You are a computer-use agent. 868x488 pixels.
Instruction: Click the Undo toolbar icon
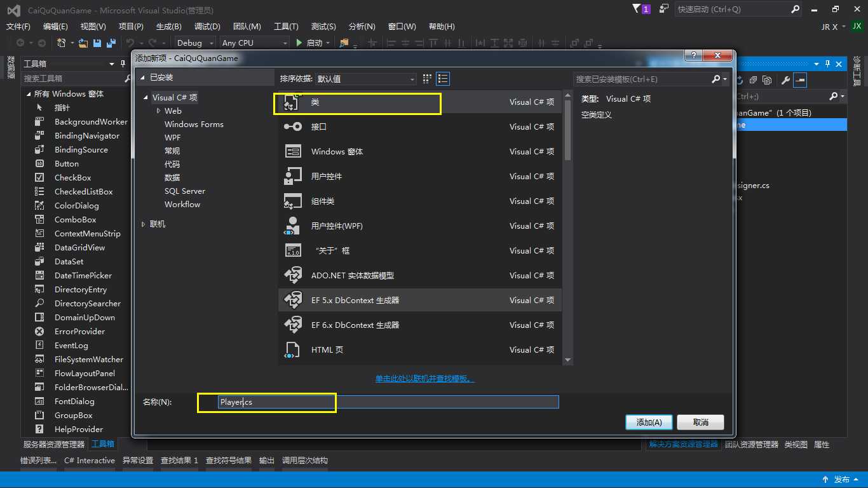pyautogui.click(x=130, y=43)
